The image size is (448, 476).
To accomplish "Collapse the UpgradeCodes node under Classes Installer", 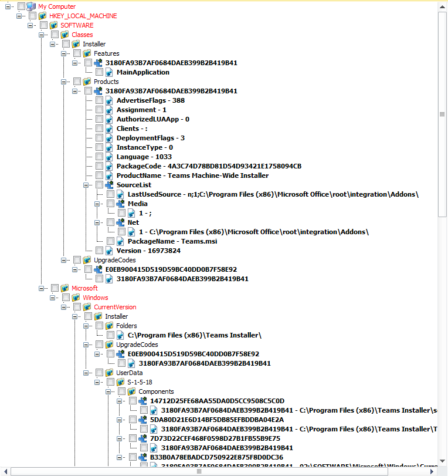I will pos(63,260).
